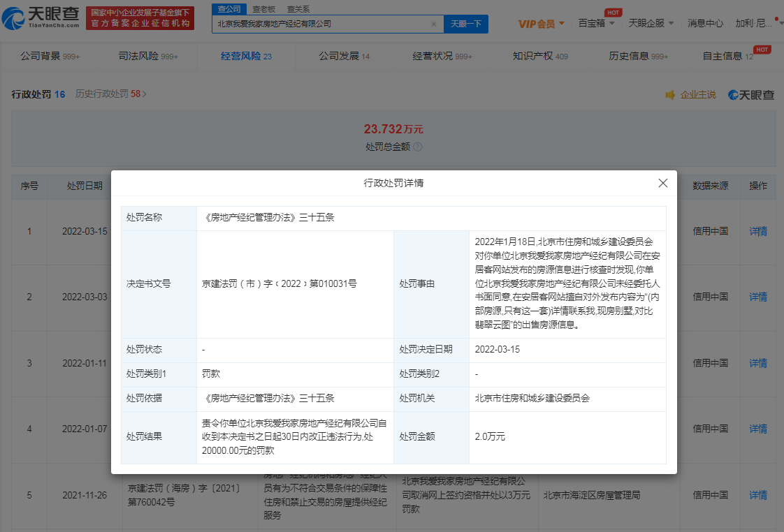
Task: Expand the 天眼企服 dropdown menu
Action: [x=651, y=24]
